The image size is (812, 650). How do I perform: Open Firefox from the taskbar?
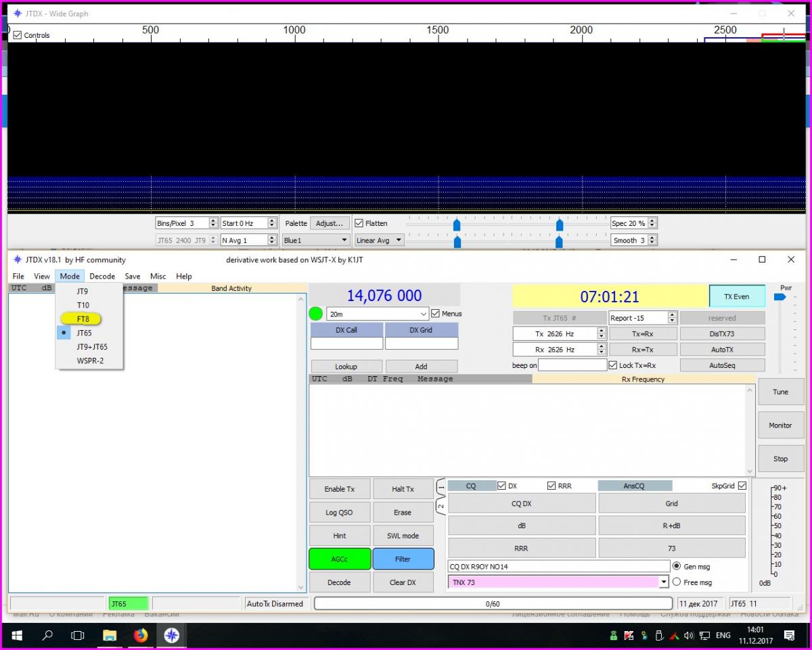pyautogui.click(x=141, y=635)
